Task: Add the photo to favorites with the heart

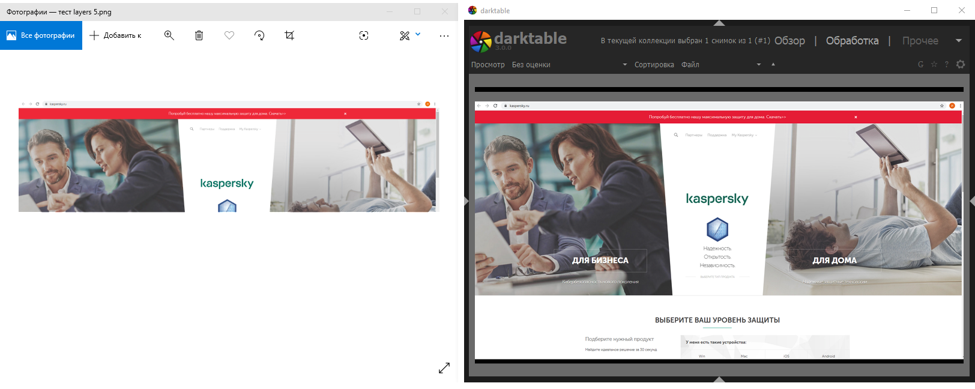Action: point(229,35)
